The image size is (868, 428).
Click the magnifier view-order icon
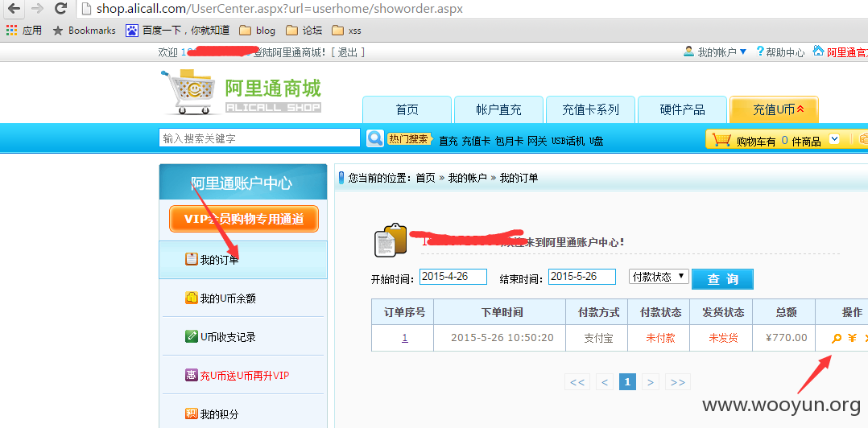(x=837, y=338)
